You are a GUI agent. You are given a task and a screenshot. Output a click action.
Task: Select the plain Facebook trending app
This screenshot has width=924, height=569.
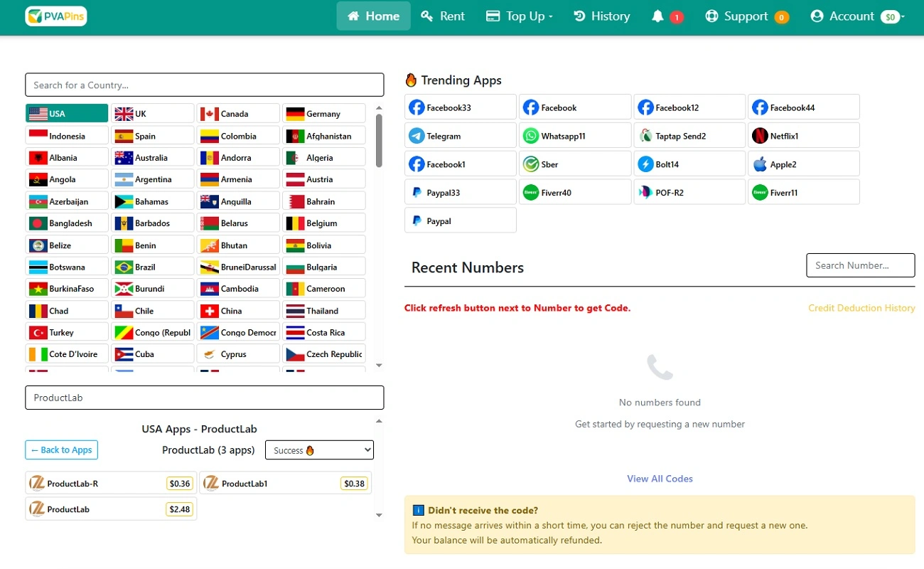[x=575, y=107]
